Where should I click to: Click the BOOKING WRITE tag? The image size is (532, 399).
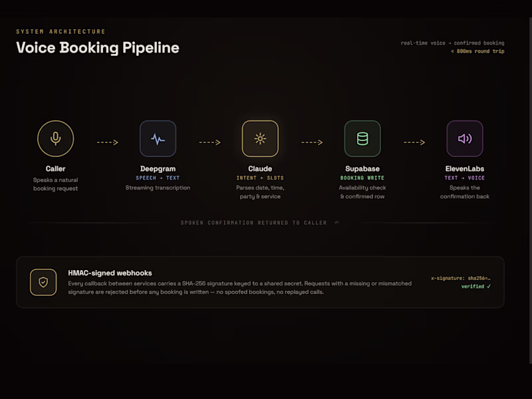[362, 178]
